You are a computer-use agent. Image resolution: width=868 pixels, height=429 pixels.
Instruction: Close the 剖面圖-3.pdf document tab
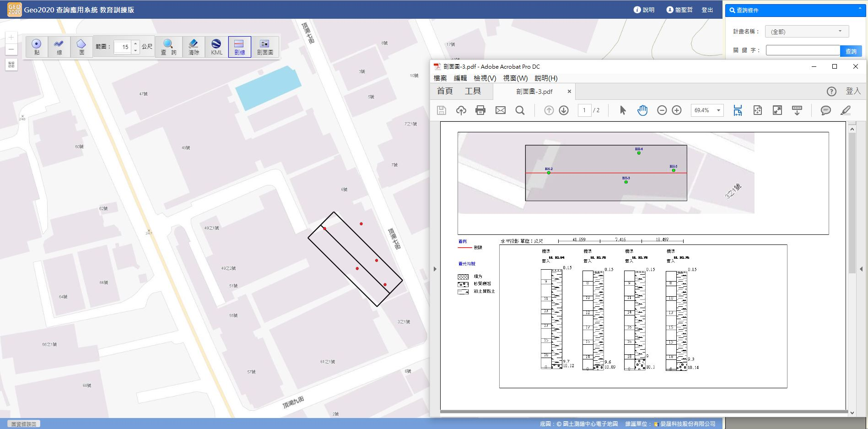tap(569, 92)
